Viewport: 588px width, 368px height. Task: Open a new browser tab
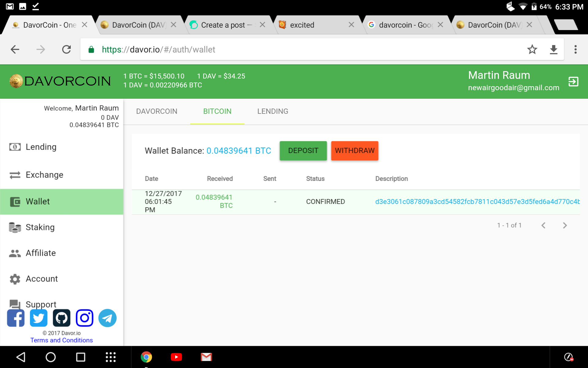(x=566, y=25)
